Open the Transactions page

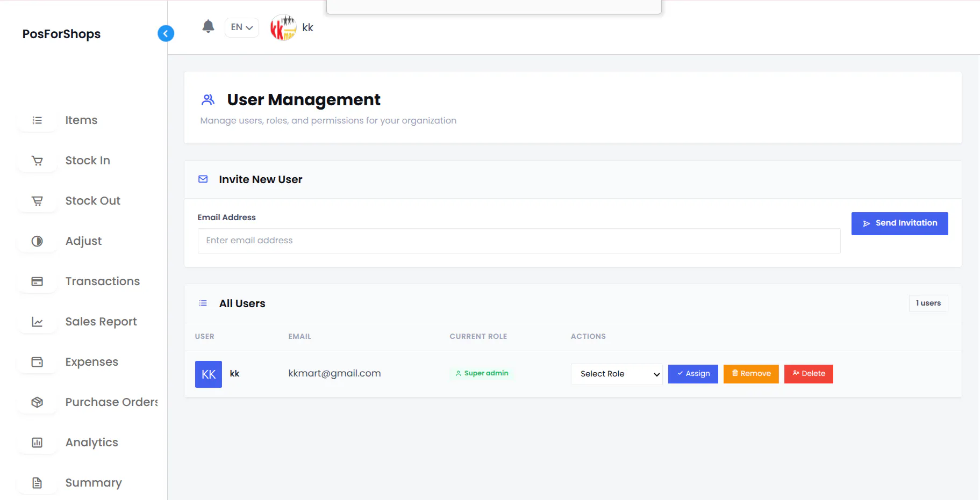[x=102, y=281]
